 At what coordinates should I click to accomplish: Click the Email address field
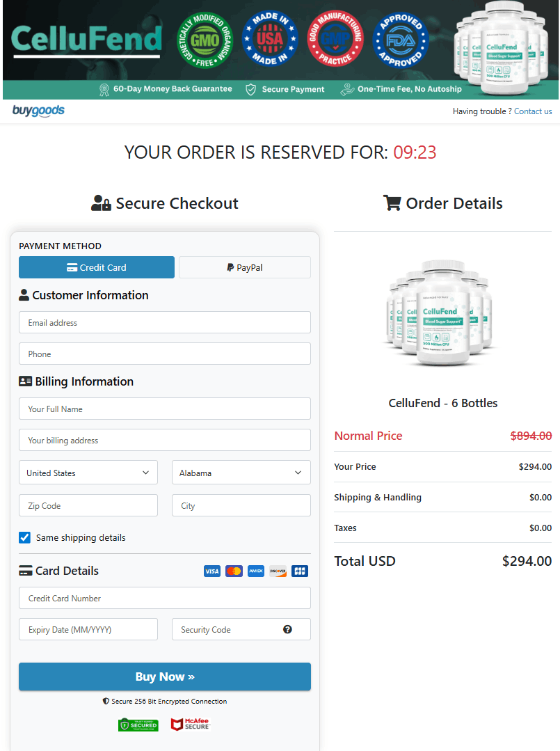pyautogui.click(x=164, y=322)
